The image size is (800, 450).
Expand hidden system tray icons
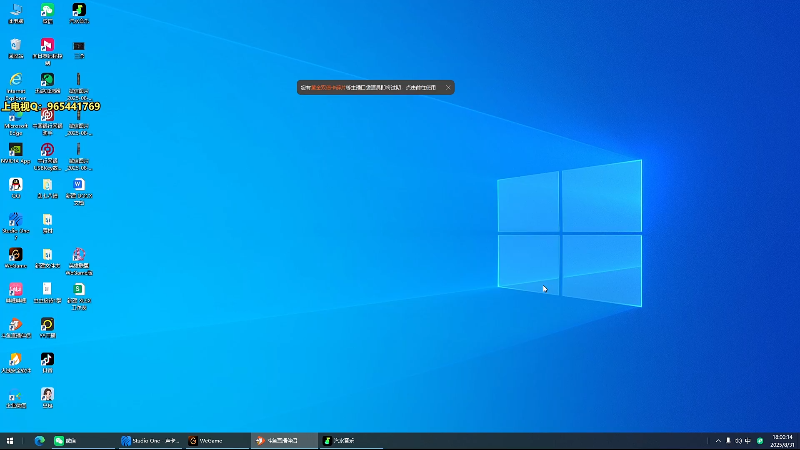pyautogui.click(x=718, y=441)
